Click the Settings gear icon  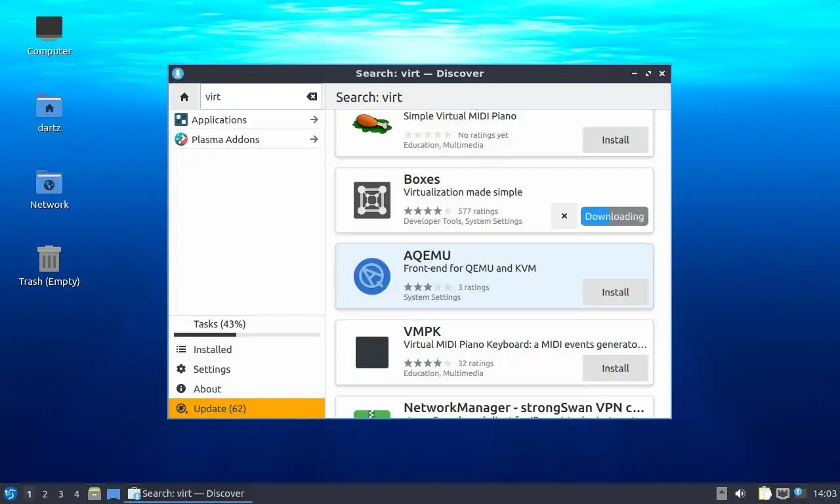click(x=181, y=369)
